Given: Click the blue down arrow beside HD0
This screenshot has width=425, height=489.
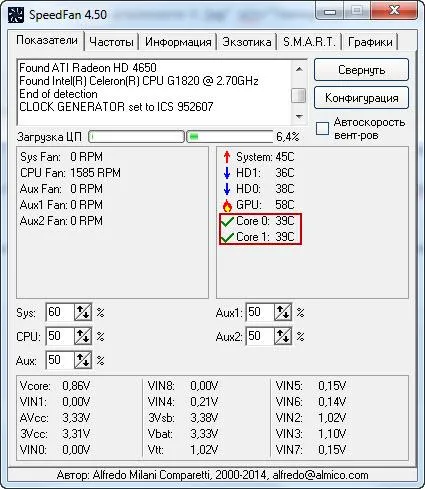Looking at the screenshot, I should (x=227, y=189).
